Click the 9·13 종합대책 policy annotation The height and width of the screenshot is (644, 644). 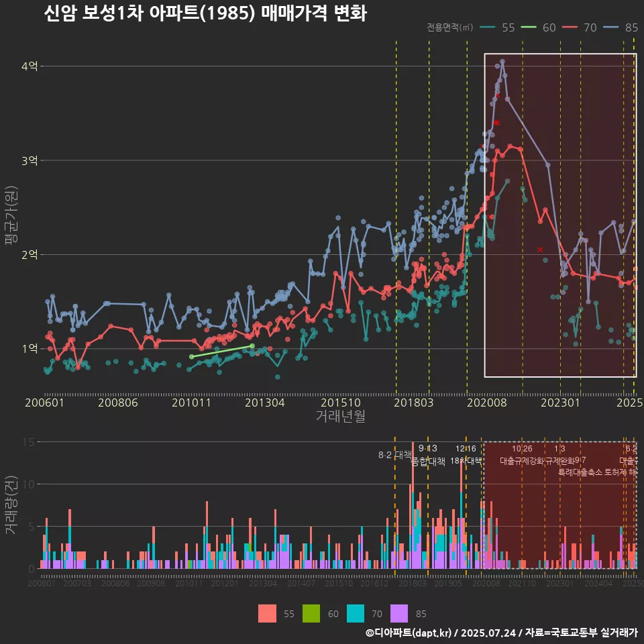pyautogui.click(x=428, y=455)
